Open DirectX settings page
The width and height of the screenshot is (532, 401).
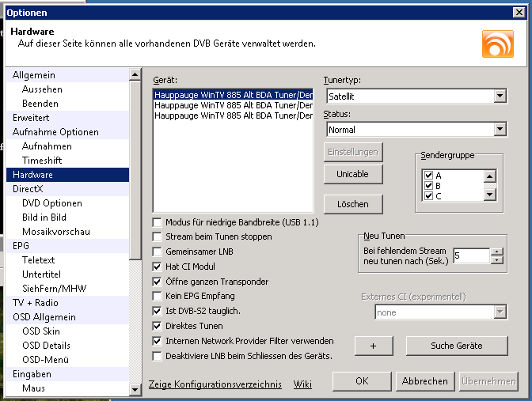pyautogui.click(x=67, y=189)
